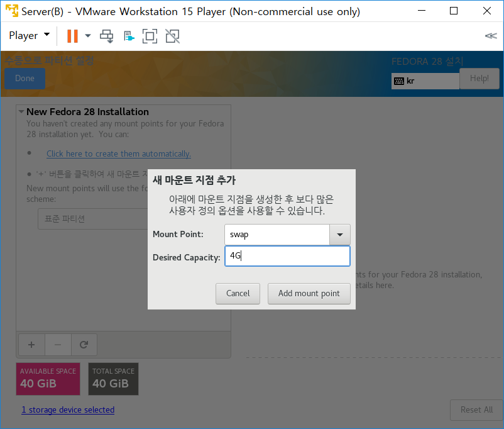Screen dimensions: 504x429
Task: Click the removable devices connection icon
Action: click(129, 36)
